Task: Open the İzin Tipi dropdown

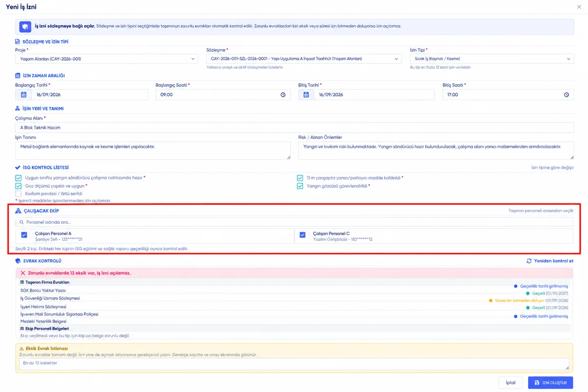Action: [x=492, y=59]
